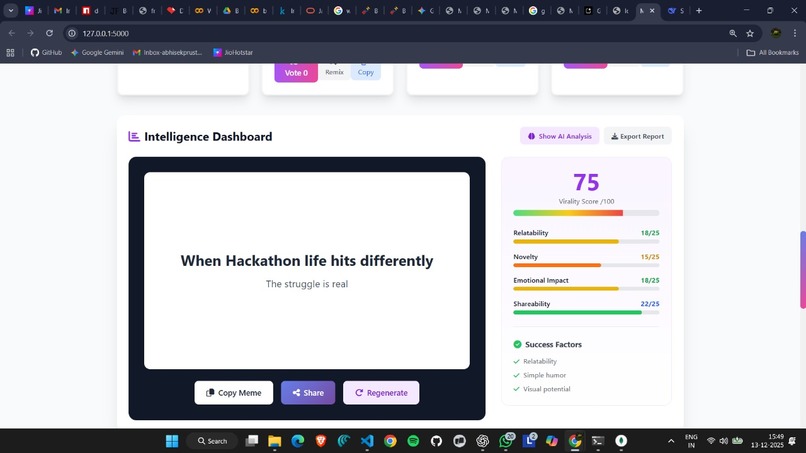Open the GitHub bookmark
806x453 pixels.
click(x=46, y=52)
